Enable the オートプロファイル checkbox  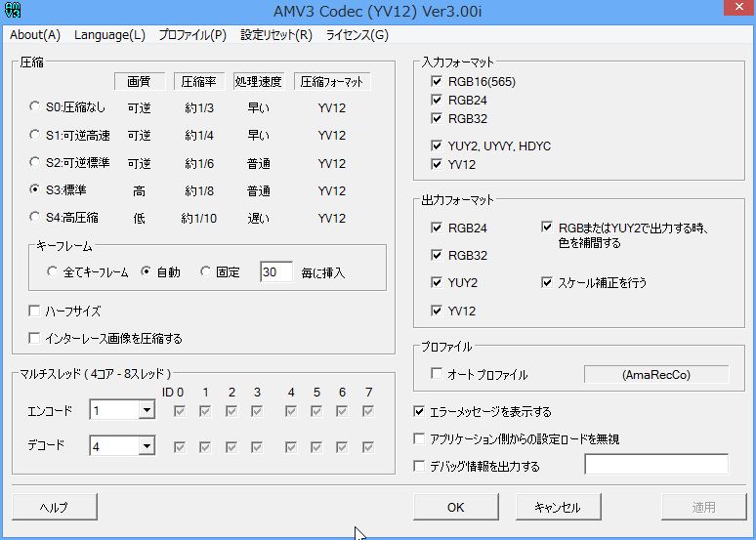coord(436,374)
